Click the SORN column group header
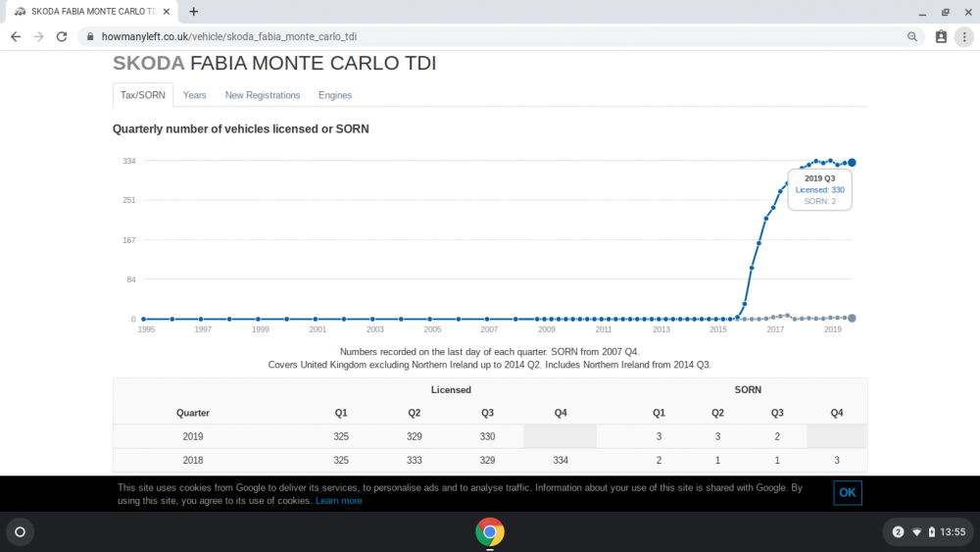Screen dimensions: 980x552 pyautogui.click(x=748, y=390)
